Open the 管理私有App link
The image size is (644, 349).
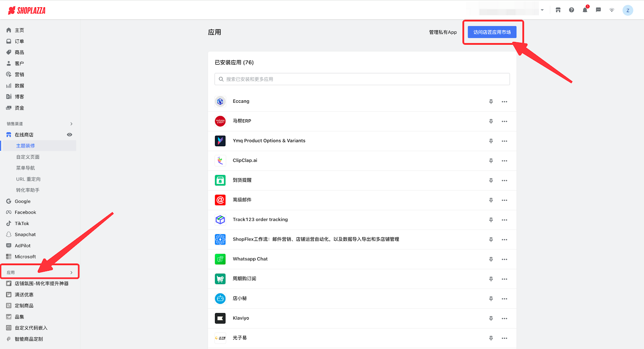coord(443,32)
